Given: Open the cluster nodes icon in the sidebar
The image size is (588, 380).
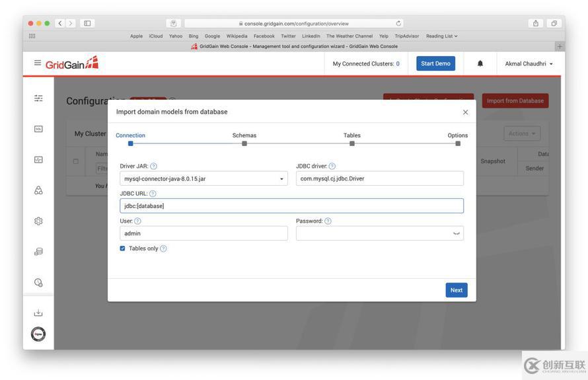Looking at the screenshot, I should 38,190.
